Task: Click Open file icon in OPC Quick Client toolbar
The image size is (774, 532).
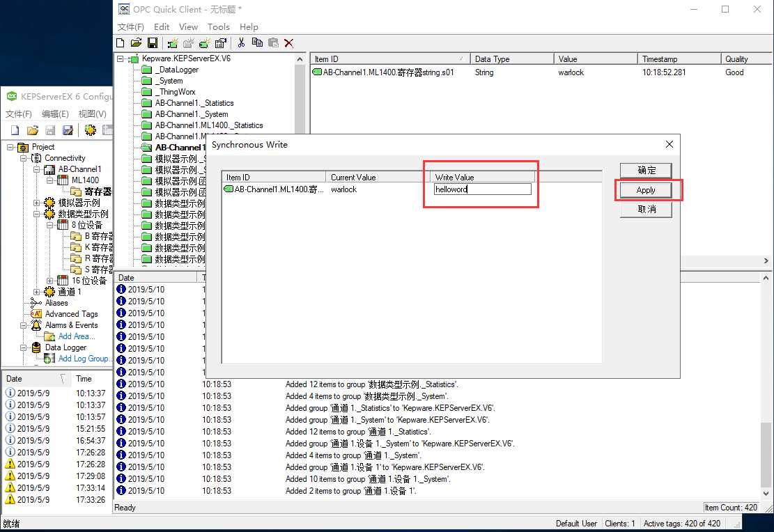Action: click(x=137, y=43)
